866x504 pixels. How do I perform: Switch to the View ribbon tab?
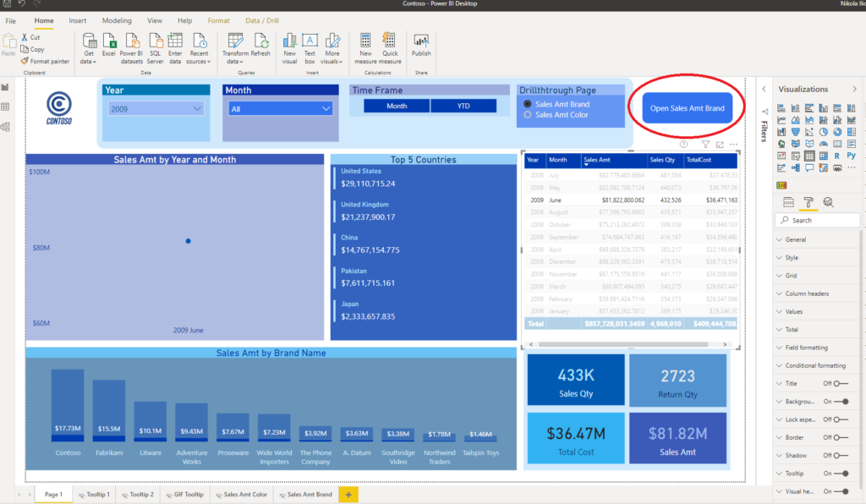[155, 21]
